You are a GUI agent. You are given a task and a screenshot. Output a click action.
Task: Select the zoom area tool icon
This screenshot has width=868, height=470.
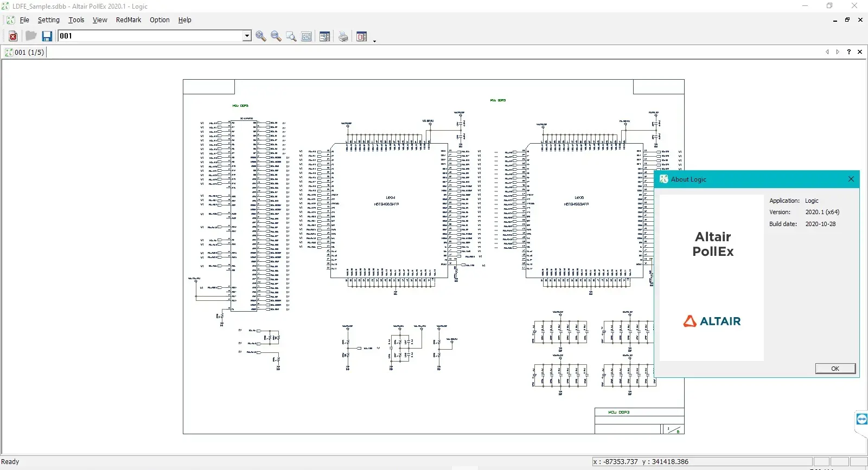tap(291, 36)
